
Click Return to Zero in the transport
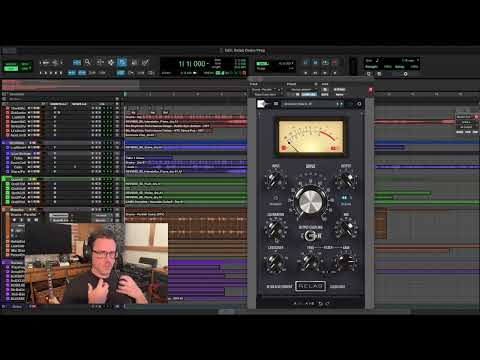[306, 73]
